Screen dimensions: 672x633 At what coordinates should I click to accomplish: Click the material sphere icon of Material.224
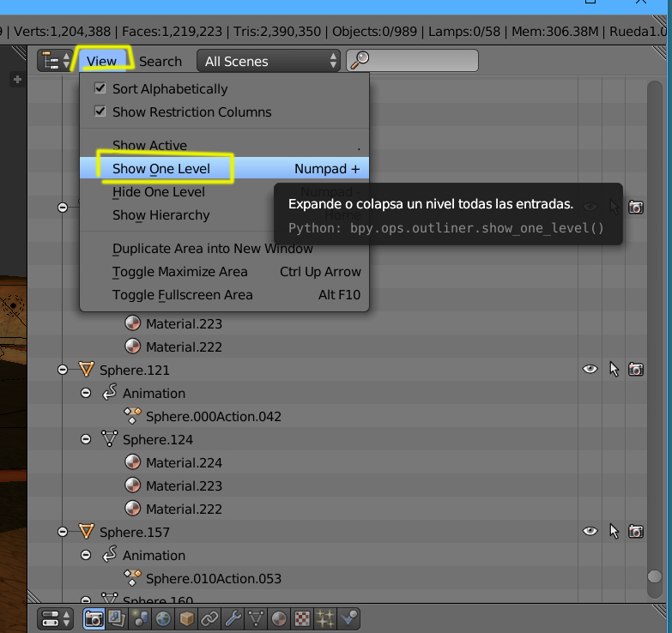[132, 462]
